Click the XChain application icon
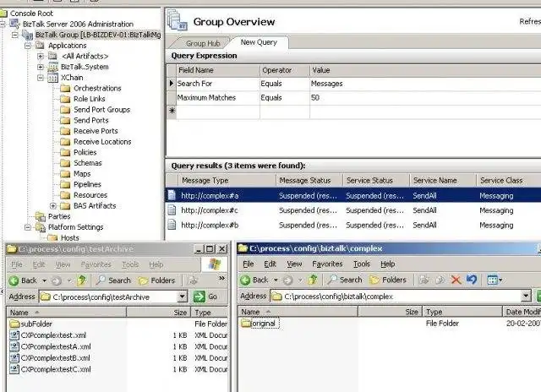The height and width of the screenshot is (392, 541). coord(52,78)
